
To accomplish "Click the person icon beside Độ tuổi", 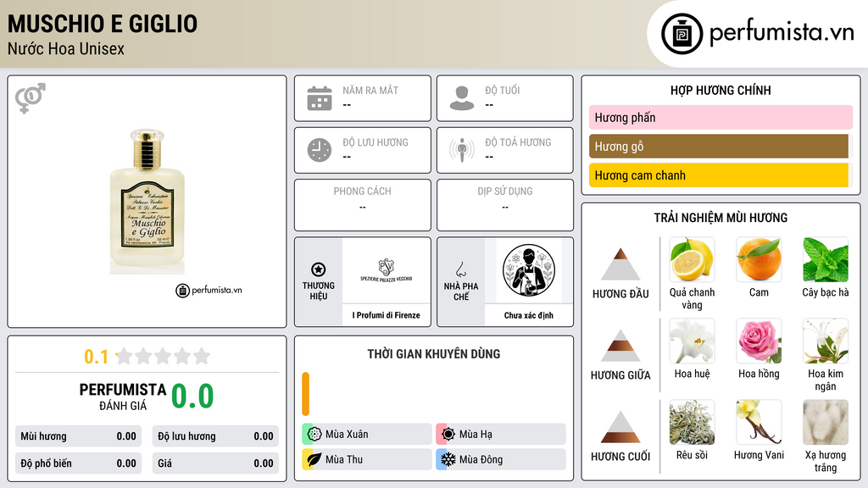I will [x=462, y=98].
